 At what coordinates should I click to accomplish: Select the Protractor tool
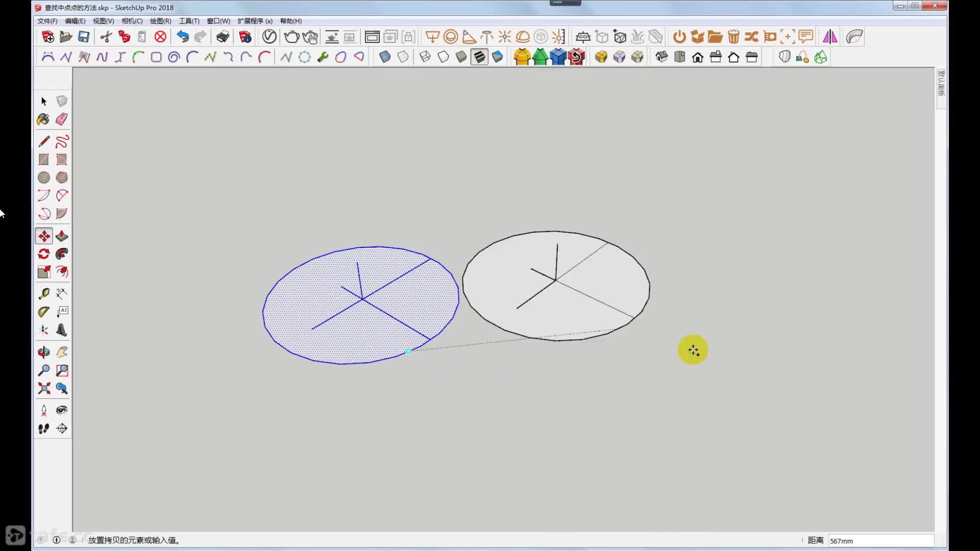pos(44,312)
